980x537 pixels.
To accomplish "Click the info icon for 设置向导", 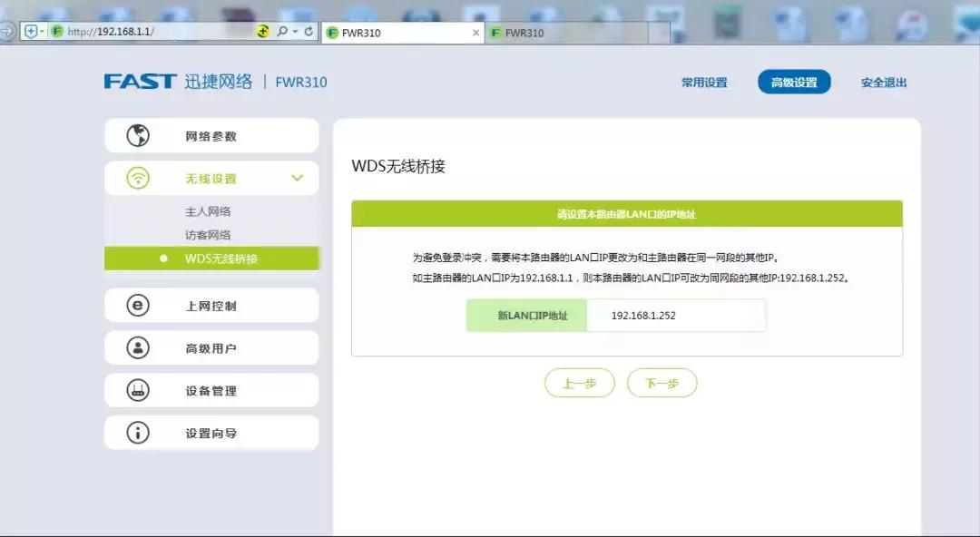I will tap(138, 433).
